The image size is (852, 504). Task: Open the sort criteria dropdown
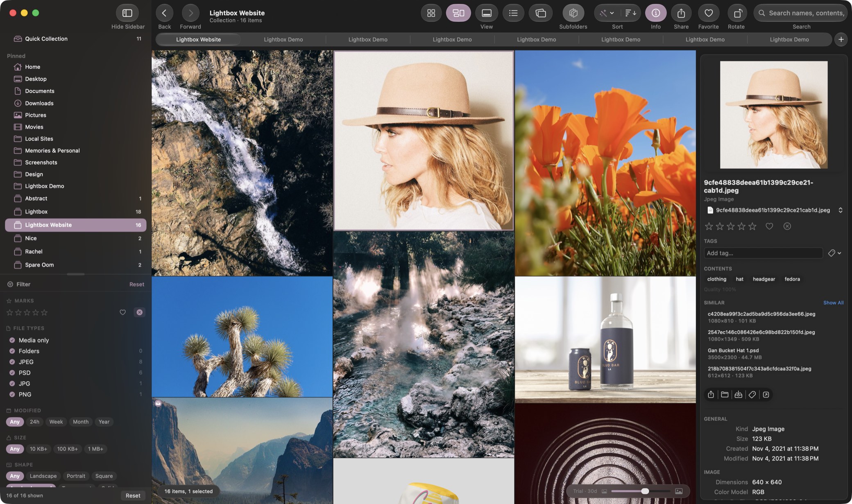coord(607,13)
